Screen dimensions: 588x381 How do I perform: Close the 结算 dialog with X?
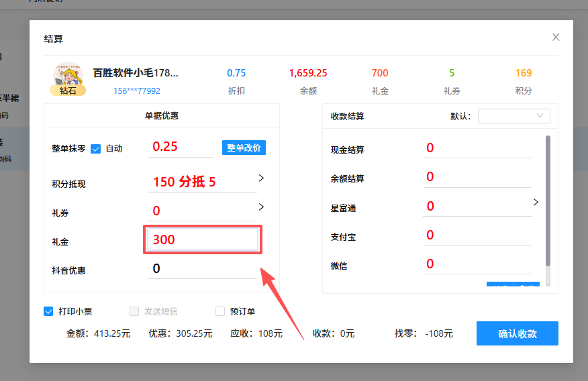coord(556,38)
